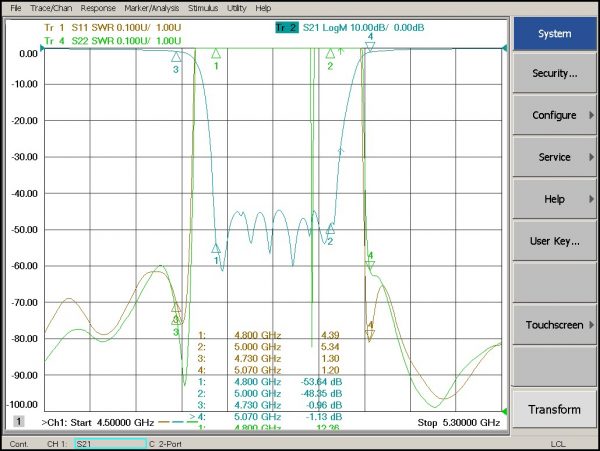Open the Marker/Analysis menu
The height and width of the screenshot is (451, 600).
point(152,8)
